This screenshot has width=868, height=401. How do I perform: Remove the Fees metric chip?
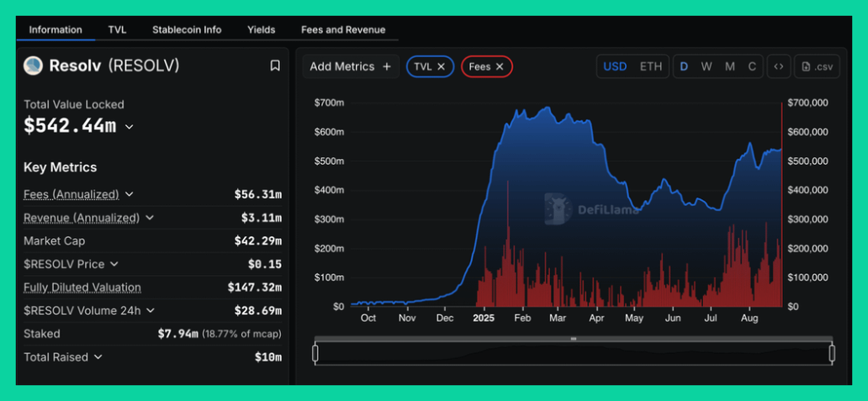[500, 66]
